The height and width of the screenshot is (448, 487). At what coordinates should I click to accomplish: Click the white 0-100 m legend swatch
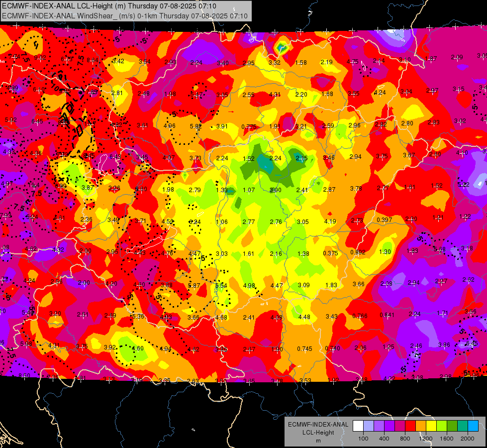pyautogui.click(x=358, y=426)
